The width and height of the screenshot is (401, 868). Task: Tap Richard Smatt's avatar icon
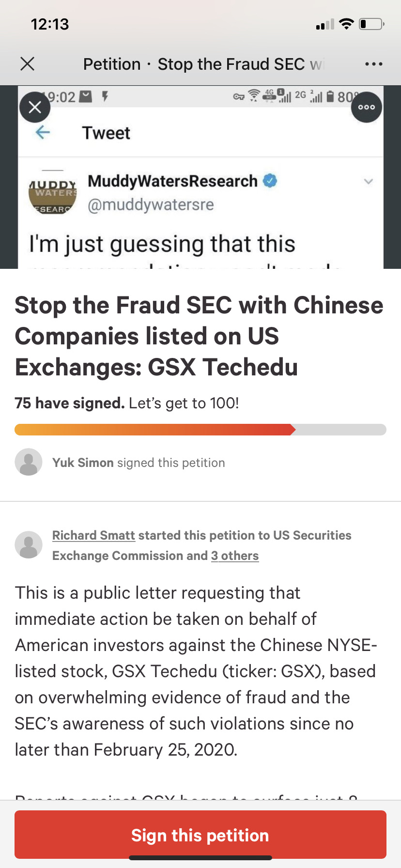tap(29, 545)
